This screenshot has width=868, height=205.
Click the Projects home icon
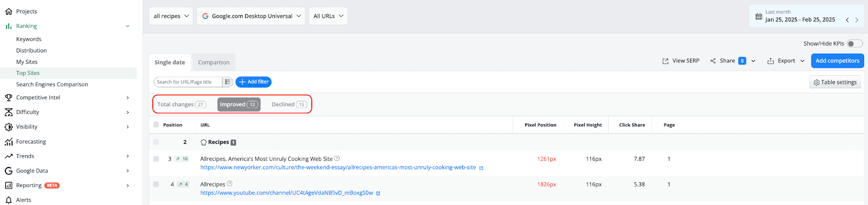(9, 11)
